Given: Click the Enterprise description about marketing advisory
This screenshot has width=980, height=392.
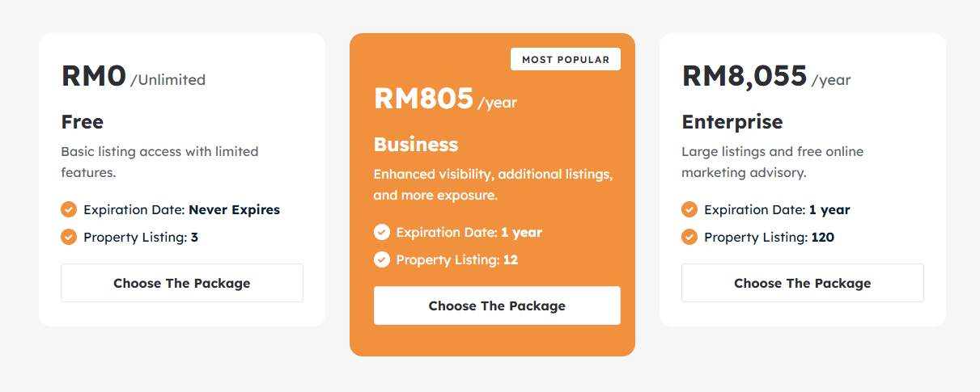Looking at the screenshot, I should coord(772,162).
